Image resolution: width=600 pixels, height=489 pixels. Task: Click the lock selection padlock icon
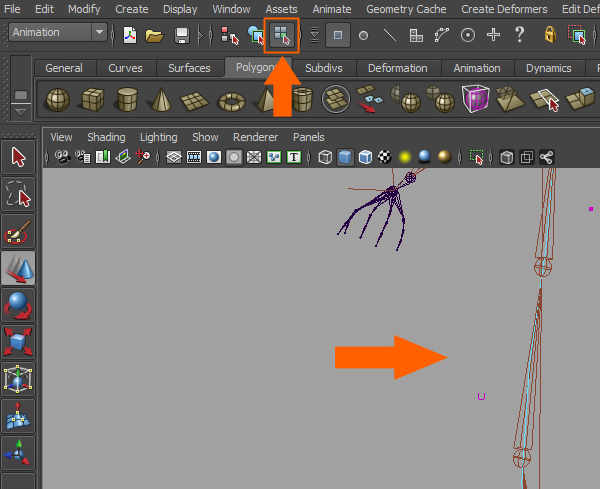click(550, 34)
